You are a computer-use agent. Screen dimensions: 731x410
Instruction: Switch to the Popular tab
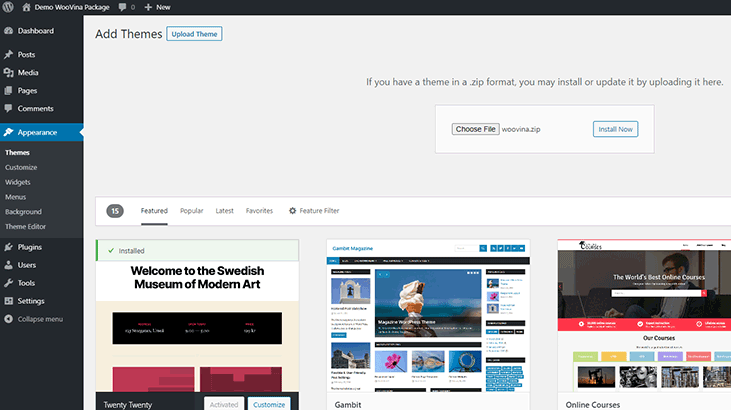click(192, 211)
